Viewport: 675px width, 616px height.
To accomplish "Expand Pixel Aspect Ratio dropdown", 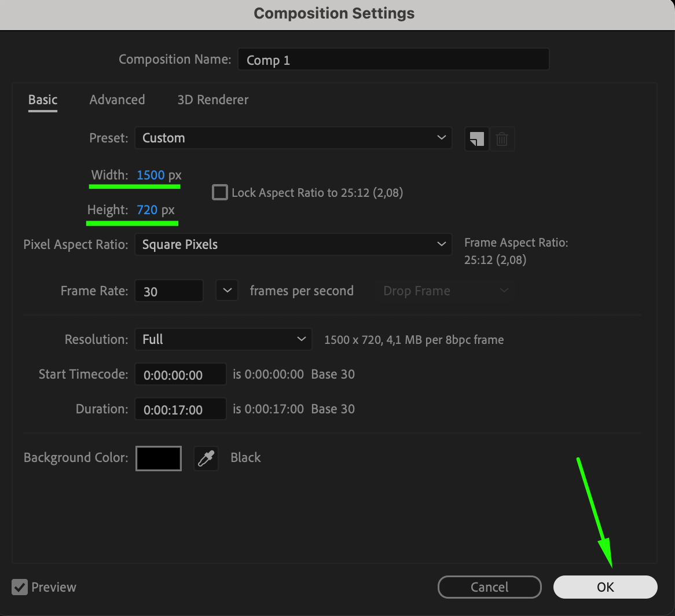I will 293,244.
